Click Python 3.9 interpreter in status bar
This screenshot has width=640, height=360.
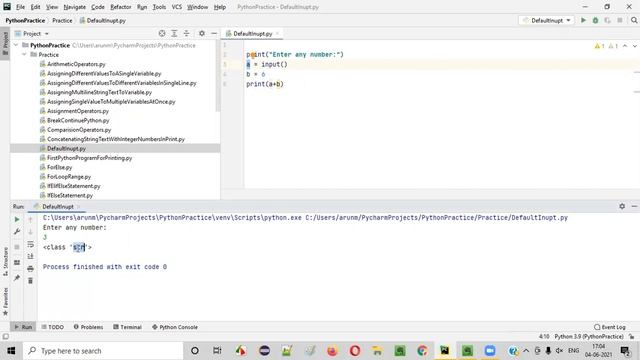[x=589, y=337]
